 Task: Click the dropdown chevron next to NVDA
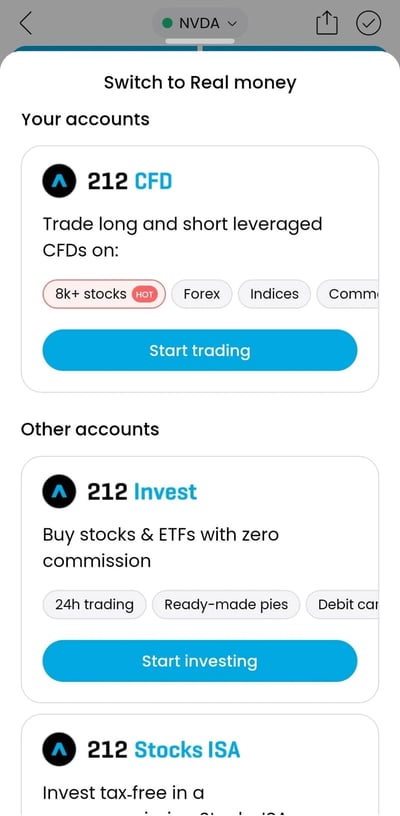232,23
